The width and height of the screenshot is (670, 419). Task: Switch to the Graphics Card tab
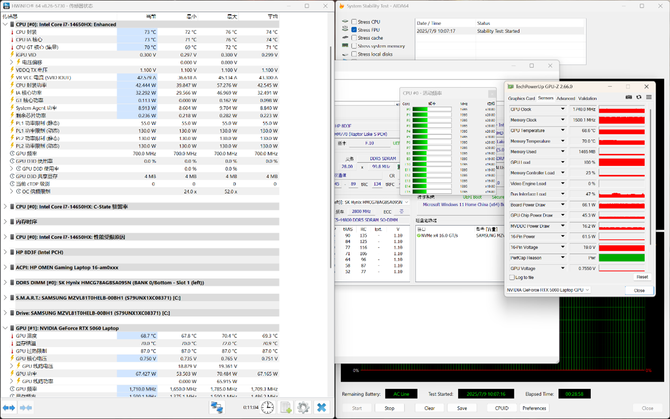[x=522, y=98]
